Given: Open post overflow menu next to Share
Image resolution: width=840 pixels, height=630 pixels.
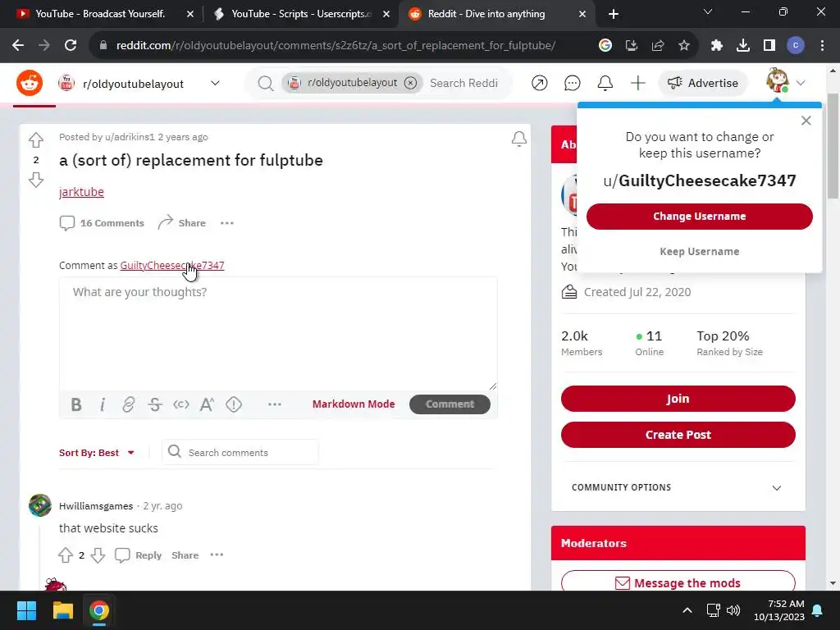Looking at the screenshot, I should 227,223.
